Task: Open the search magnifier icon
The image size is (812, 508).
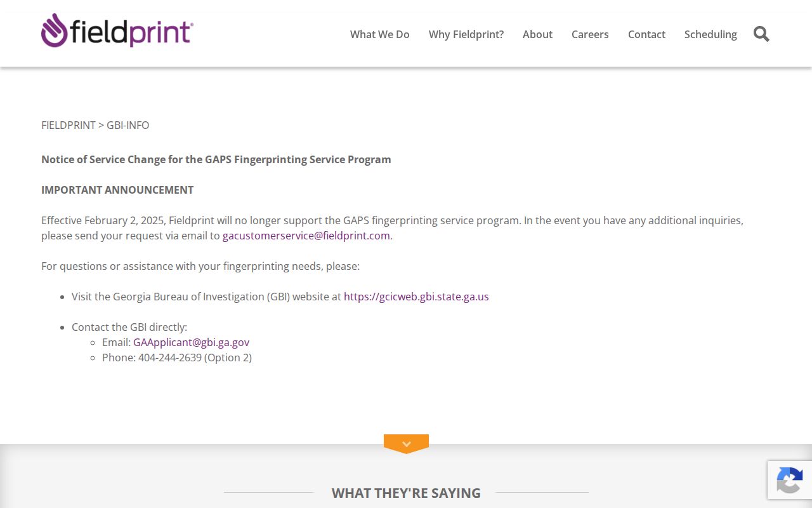Action: (x=761, y=34)
